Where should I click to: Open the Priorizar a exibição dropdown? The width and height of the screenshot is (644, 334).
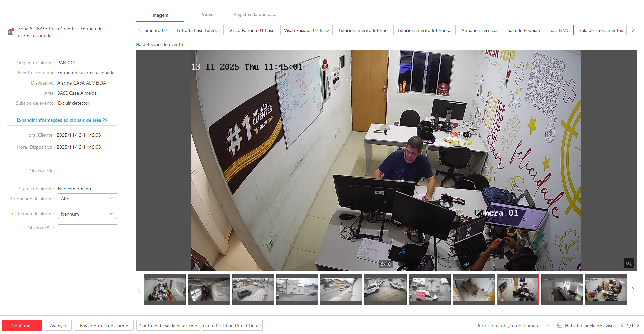click(x=513, y=326)
